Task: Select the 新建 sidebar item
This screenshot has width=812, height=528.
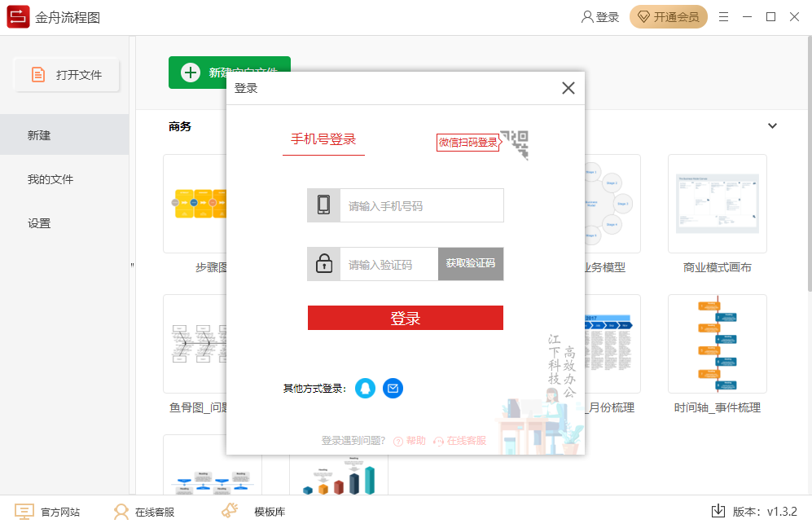Action: point(64,134)
